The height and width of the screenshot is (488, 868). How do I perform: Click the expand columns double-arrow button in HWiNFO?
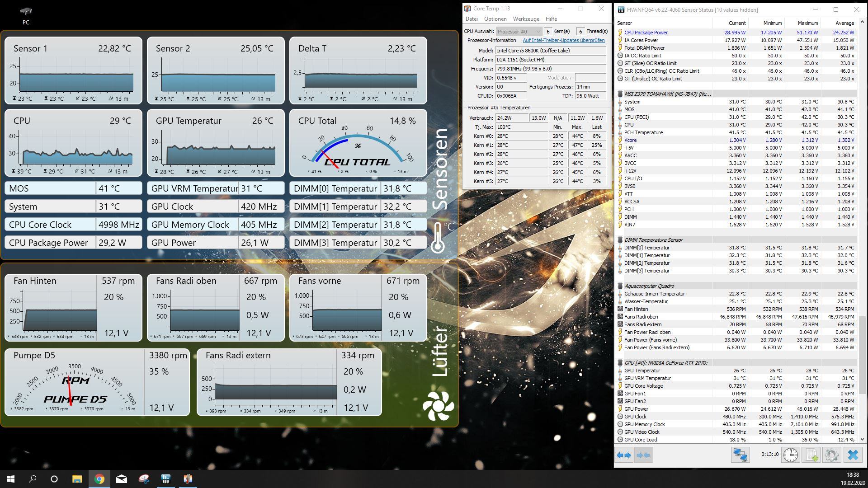(x=624, y=455)
